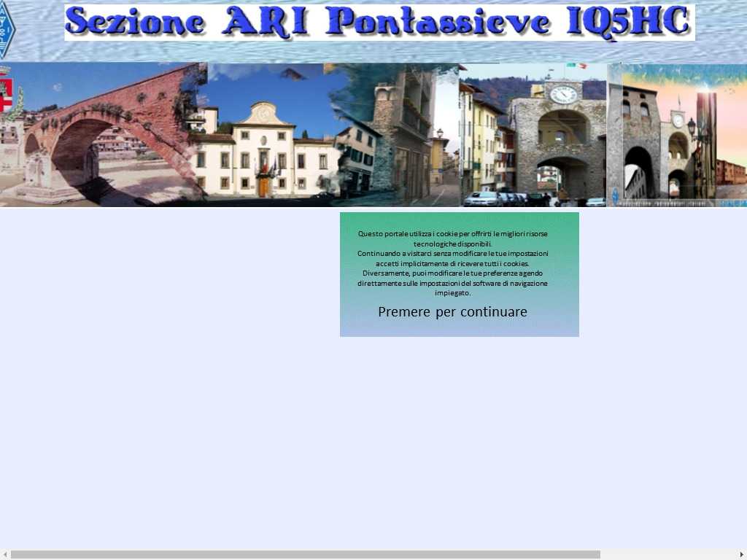Click the text 'Questo portale utilizza i cookie'
Viewport: 747px width, 560px height.
409,234
